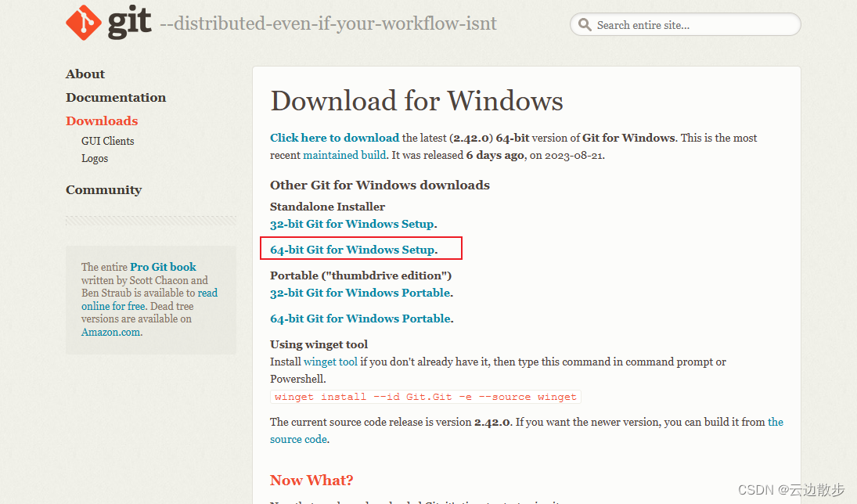Open read online for free link
857x504 pixels.
point(149,300)
